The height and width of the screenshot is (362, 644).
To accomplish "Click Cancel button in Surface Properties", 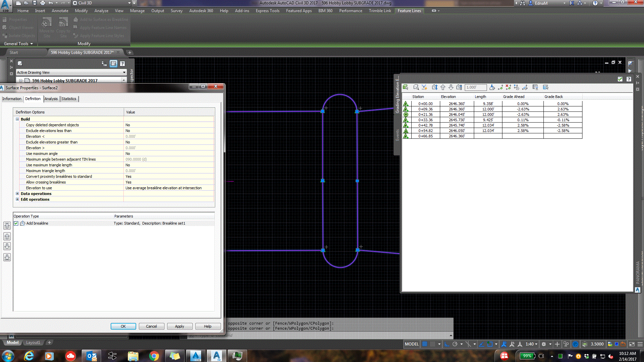I will pos(151,326).
